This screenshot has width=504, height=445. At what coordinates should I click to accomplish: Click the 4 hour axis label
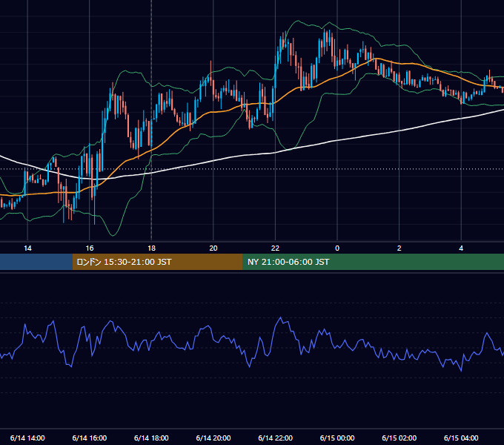[461, 248]
